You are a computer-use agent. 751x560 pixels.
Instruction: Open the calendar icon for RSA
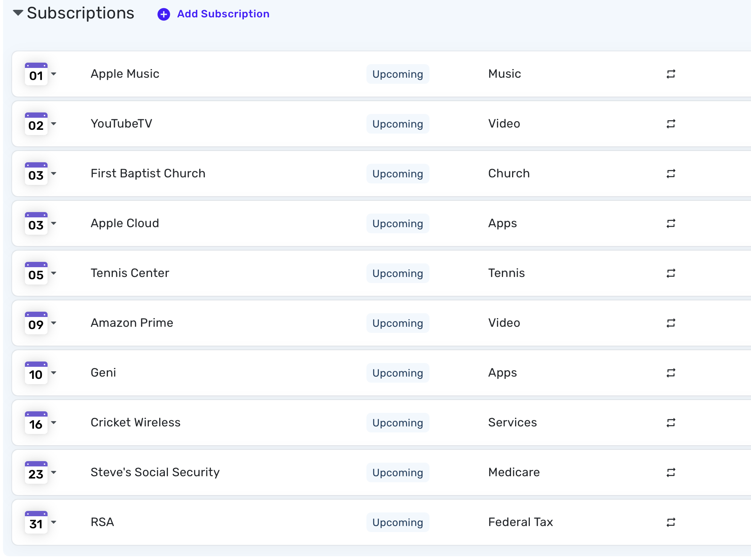click(36, 522)
